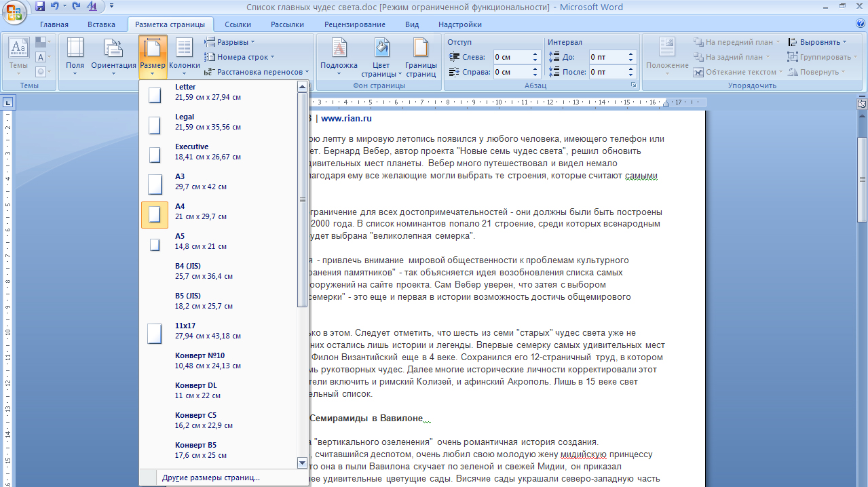868x487 pixels.
Task: Open Темы (Themes) gallery
Action: click(x=18, y=57)
